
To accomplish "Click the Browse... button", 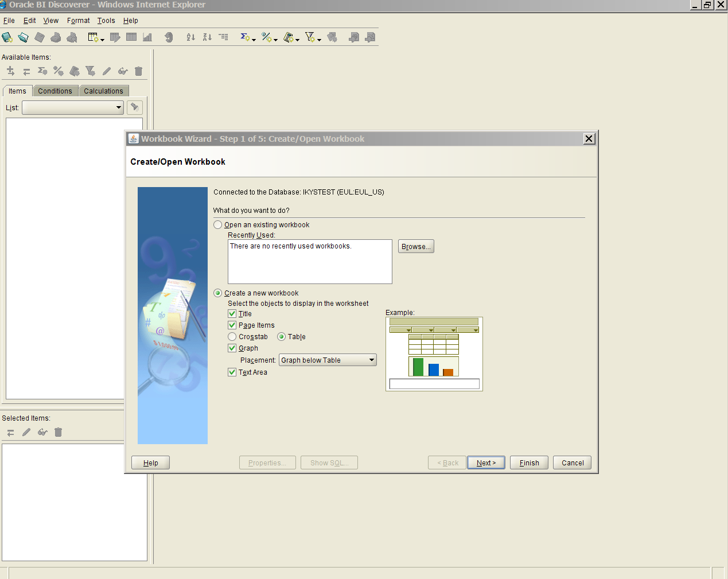I will point(416,247).
